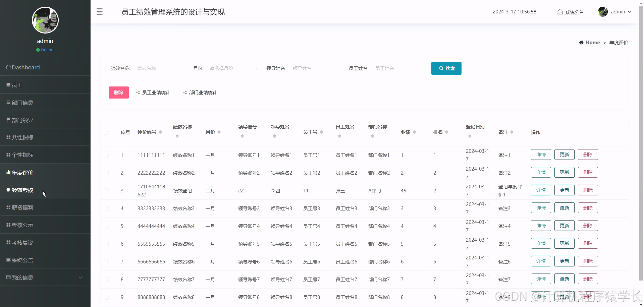Check the row with 绩效名称5

[x=106, y=244]
